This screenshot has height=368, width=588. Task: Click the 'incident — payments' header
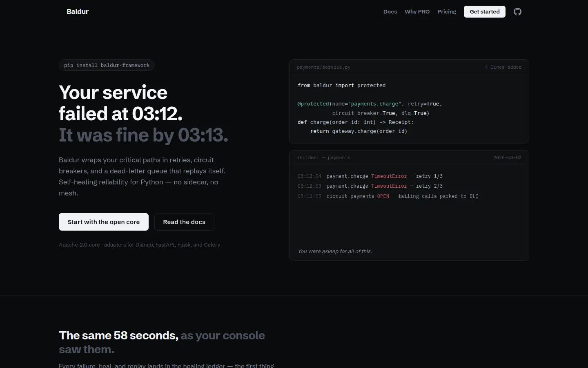pos(323,157)
